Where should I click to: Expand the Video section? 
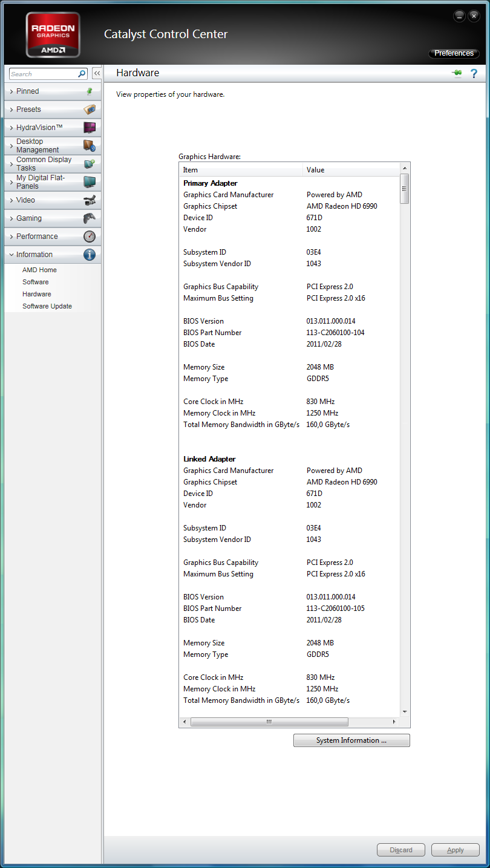click(x=53, y=200)
